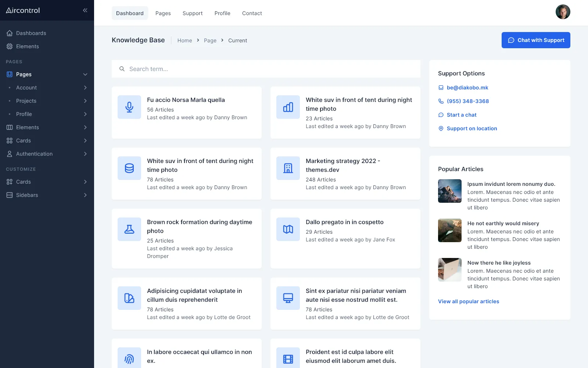
Task: Click the Page breadcrumb
Action: pos(210,40)
